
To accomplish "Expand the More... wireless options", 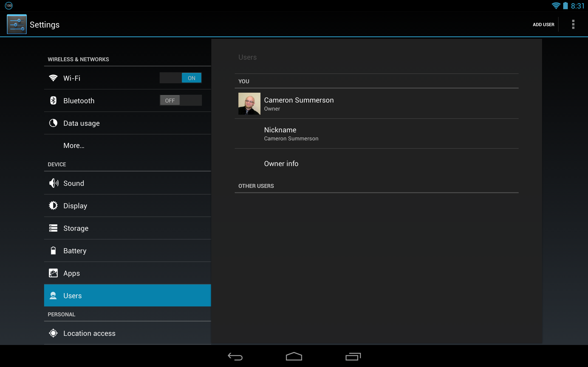I will pyautogui.click(x=74, y=145).
